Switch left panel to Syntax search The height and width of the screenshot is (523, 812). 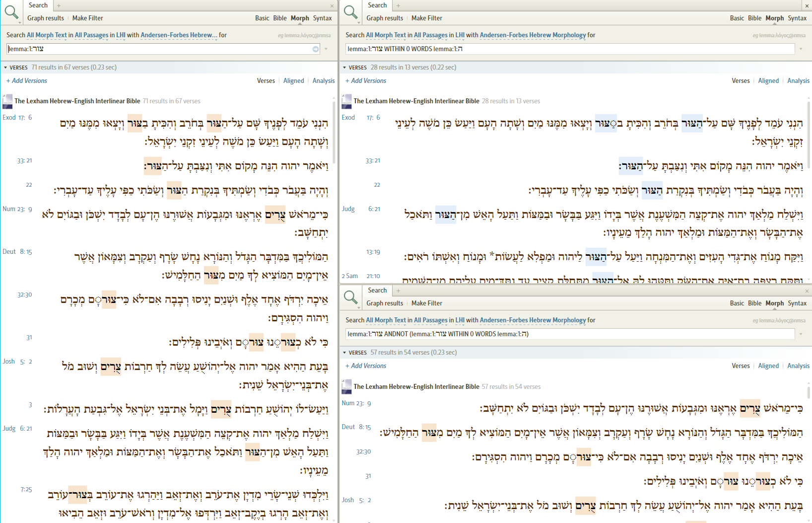[323, 18]
